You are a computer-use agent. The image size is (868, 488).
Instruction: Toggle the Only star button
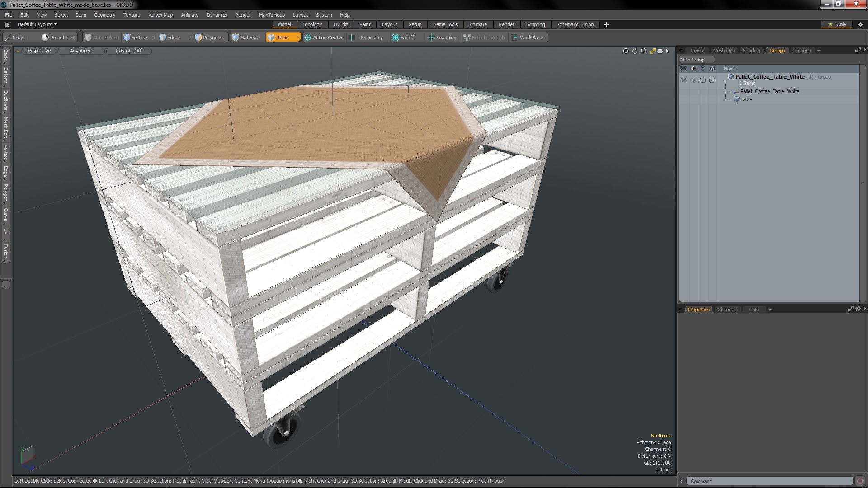pyautogui.click(x=837, y=24)
